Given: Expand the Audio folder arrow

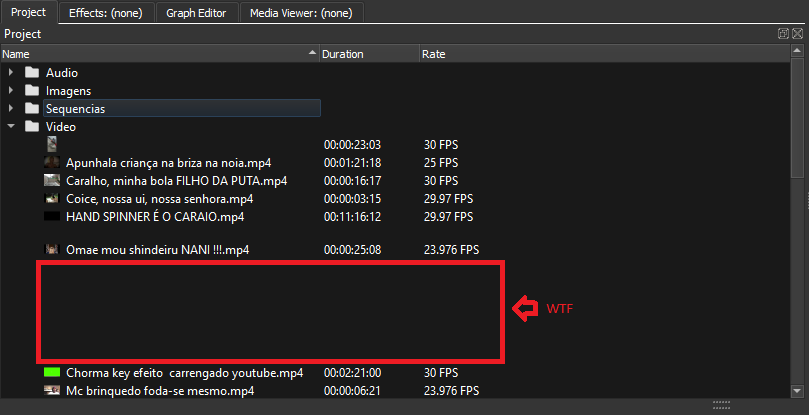Looking at the screenshot, I should coord(11,72).
